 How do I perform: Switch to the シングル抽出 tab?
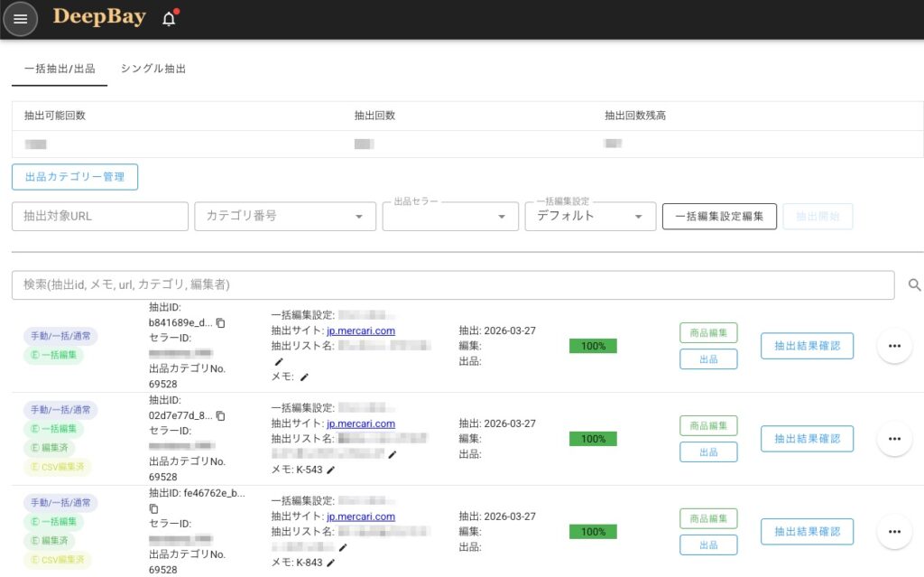[153, 69]
